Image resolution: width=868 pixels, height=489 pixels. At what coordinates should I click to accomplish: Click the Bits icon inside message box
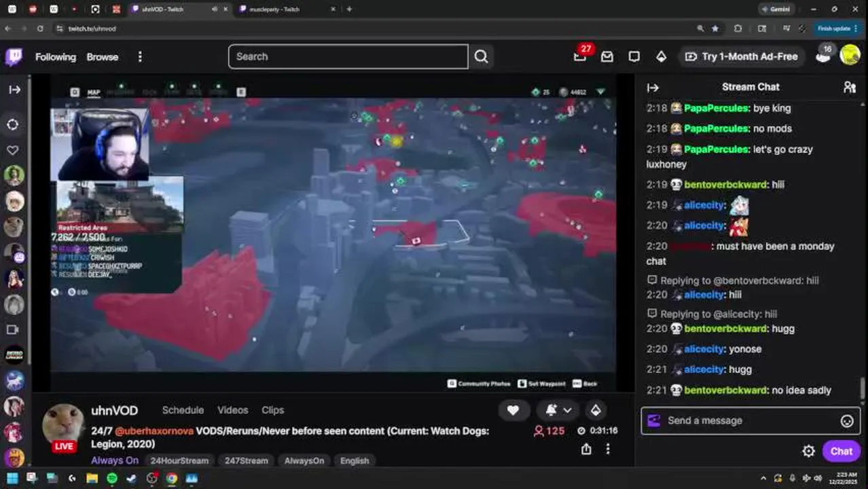pyautogui.click(x=653, y=420)
